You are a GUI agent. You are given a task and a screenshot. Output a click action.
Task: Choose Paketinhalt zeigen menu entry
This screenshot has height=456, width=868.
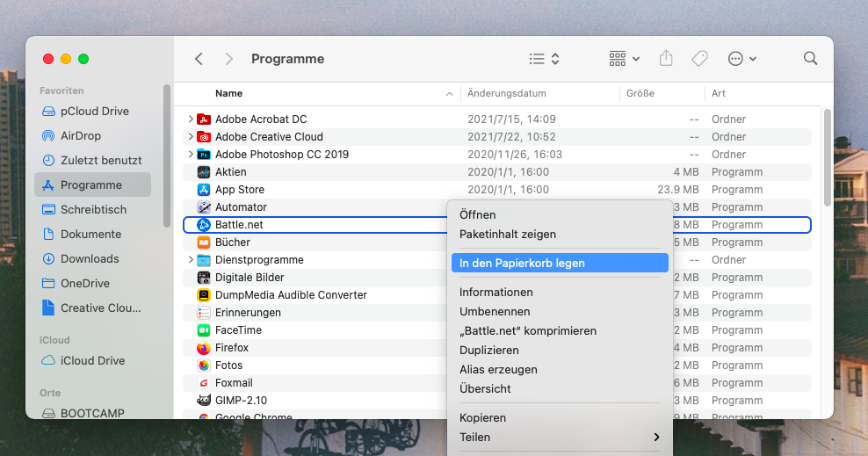coord(560,234)
